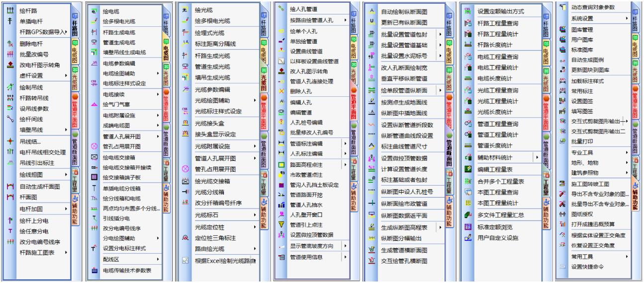Viewport: 644px width, 283px height.
Task: Choose 设置快捷命令 menu item
Action: coord(587,267)
